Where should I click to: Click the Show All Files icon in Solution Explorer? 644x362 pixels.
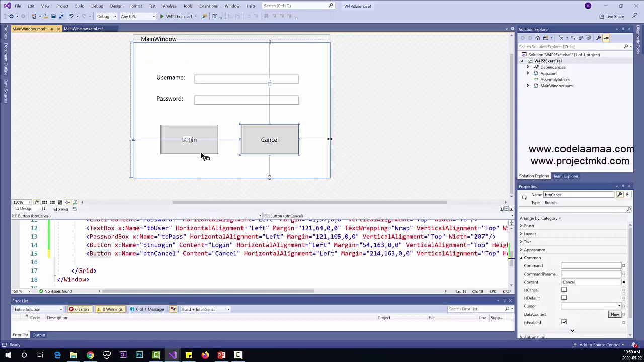point(588,38)
